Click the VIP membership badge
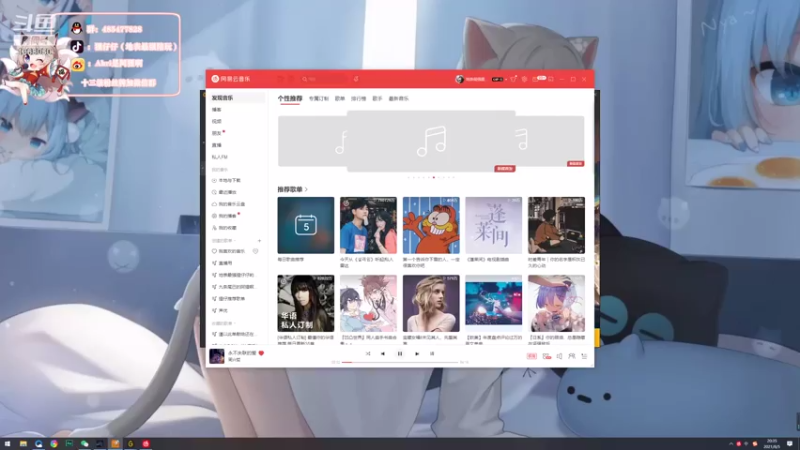The height and width of the screenshot is (450, 800). (497, 80)
